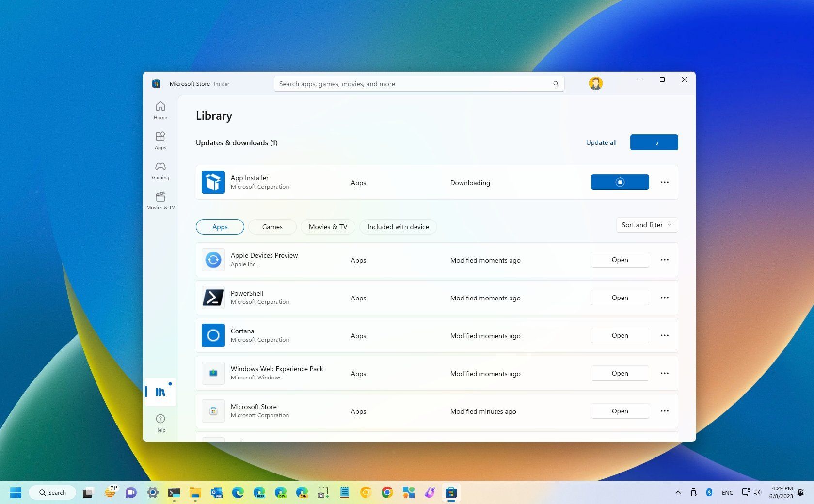Screen dimensions: 814x504
Task: Open the Home section in the sidebar
Action: point(160,110)
